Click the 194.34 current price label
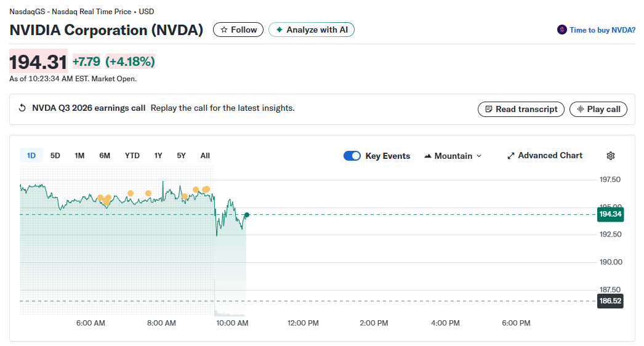644x346 pixels. 610,214
